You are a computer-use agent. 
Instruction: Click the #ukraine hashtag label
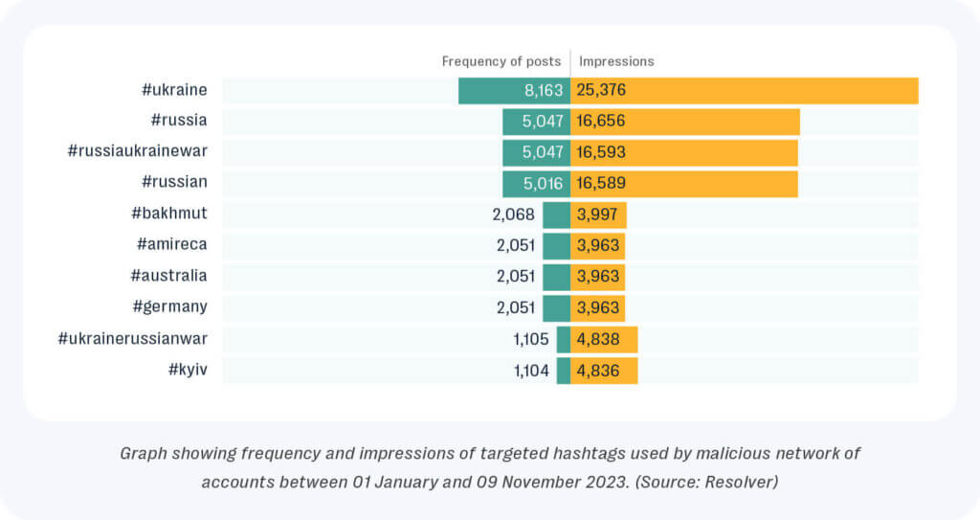click(x=174, y=90)
